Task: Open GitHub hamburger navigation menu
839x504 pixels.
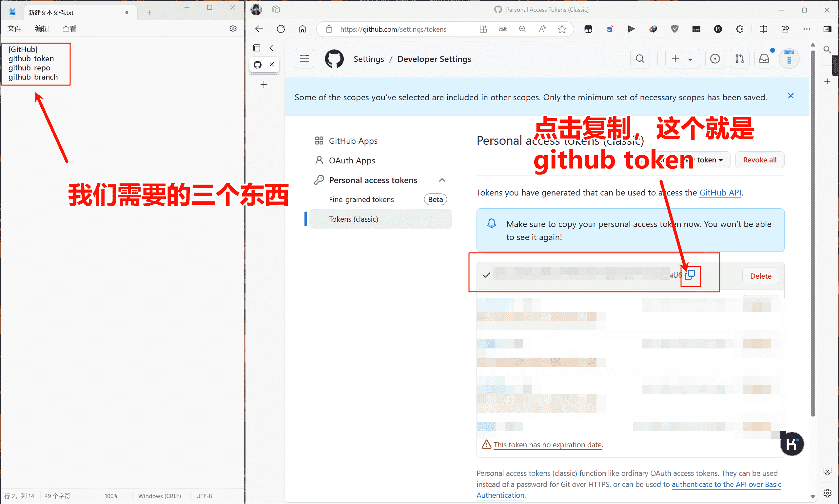Action: [304, 59]
